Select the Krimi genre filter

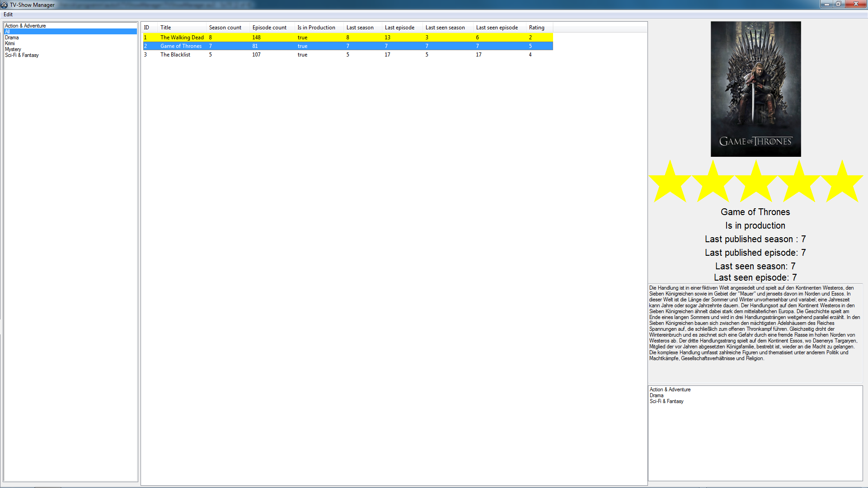[x=10, y=43]
